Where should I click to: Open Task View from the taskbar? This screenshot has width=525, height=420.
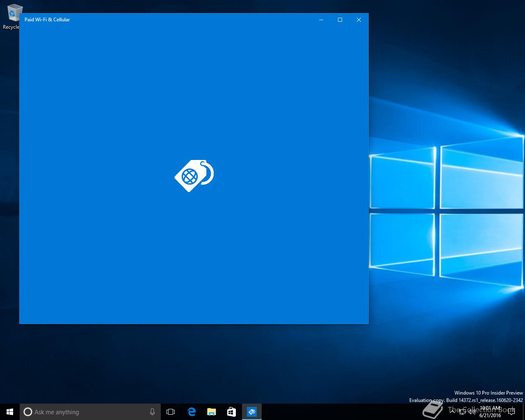pos(171,412)
